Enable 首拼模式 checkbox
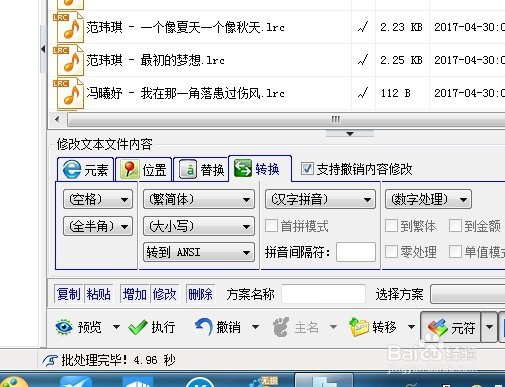505x387 pixels. [x=271, y=226]
